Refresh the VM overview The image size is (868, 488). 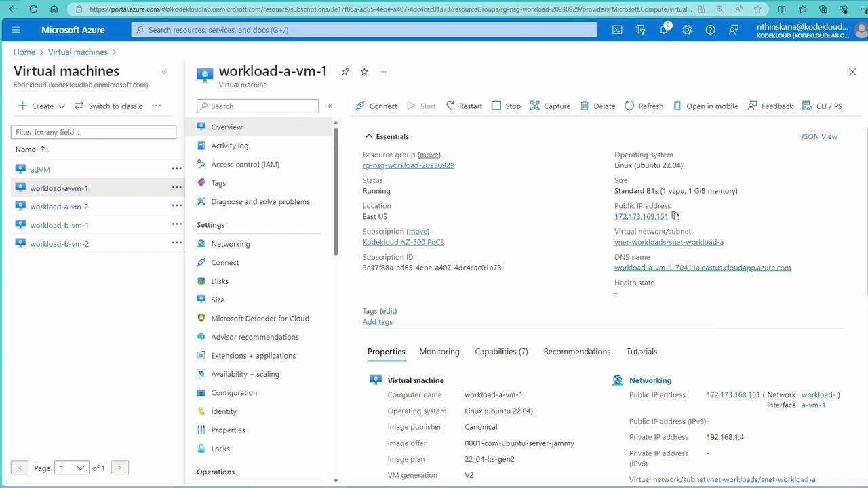[x=644, y=106]
